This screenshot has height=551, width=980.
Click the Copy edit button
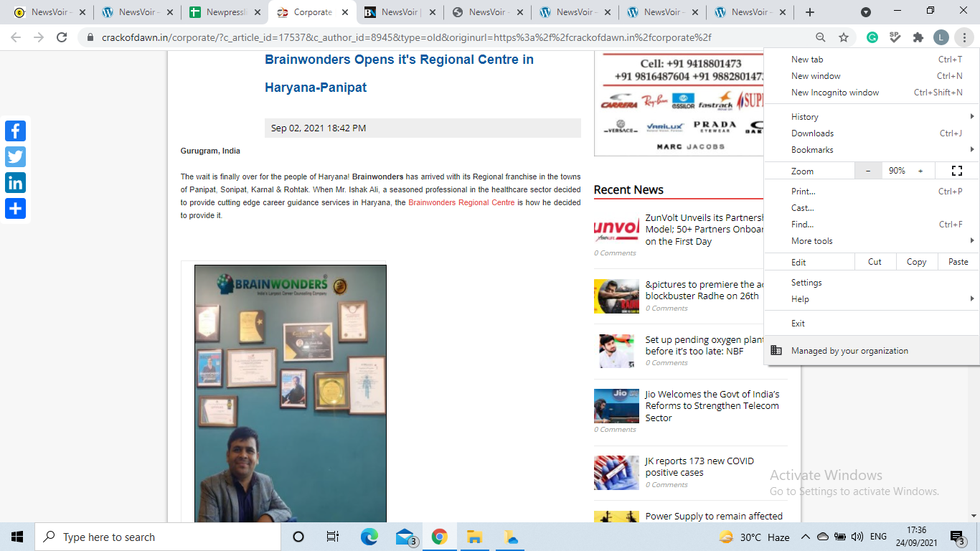click(x=916, y=262)
